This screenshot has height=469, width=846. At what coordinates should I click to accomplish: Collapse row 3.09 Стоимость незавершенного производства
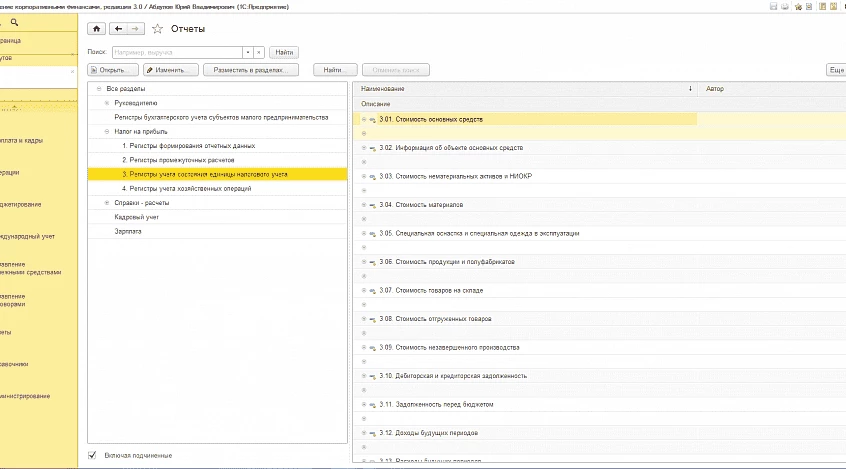pyautogui.click(x=364, y=347)
